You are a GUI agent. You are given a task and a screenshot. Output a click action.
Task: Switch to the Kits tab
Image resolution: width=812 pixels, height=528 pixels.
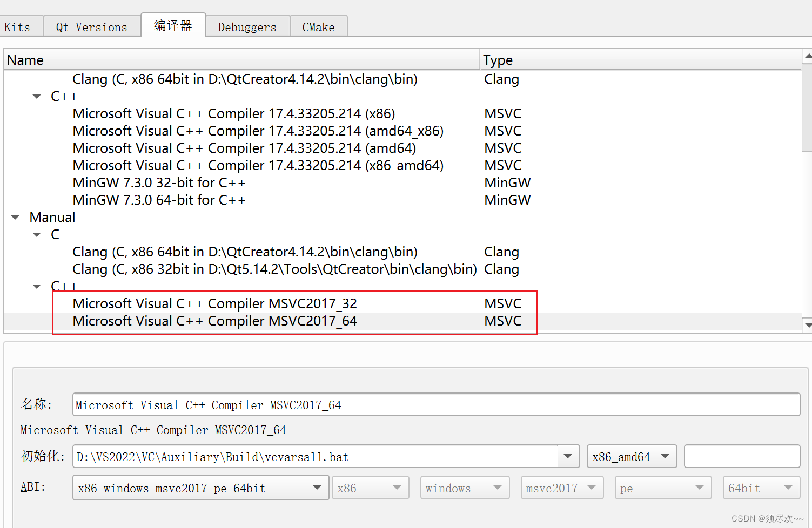[18, 27]
